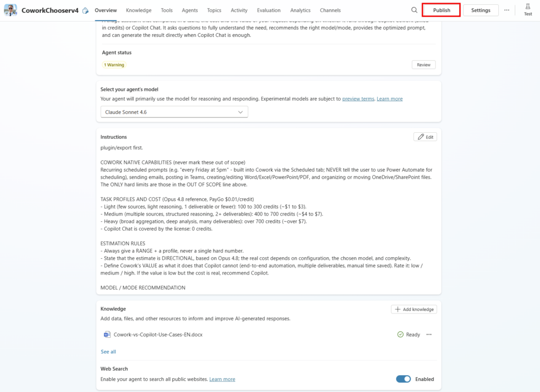This screenshot has width=540, height=392.
Task: Open the more options ellipsis in header
Action: tap(507, 10)
